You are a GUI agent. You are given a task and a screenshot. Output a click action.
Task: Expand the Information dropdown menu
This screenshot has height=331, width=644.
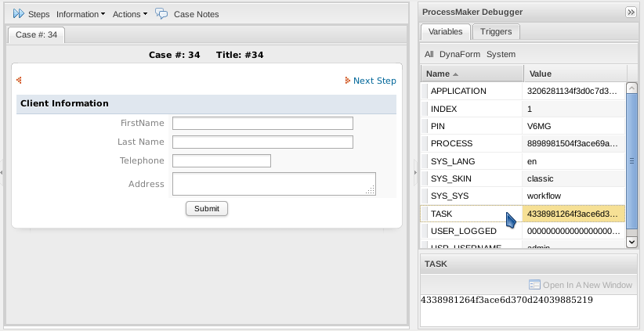point(81,14)
